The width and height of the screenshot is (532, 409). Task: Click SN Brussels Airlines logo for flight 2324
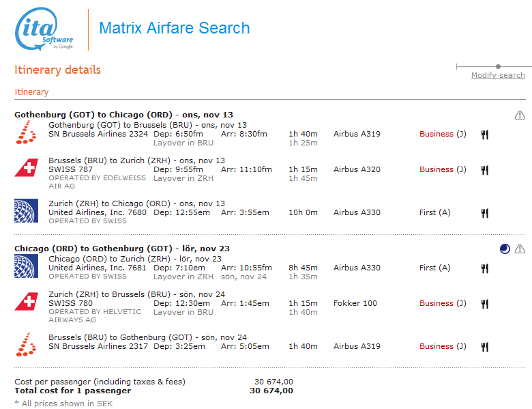pos(26,132)
